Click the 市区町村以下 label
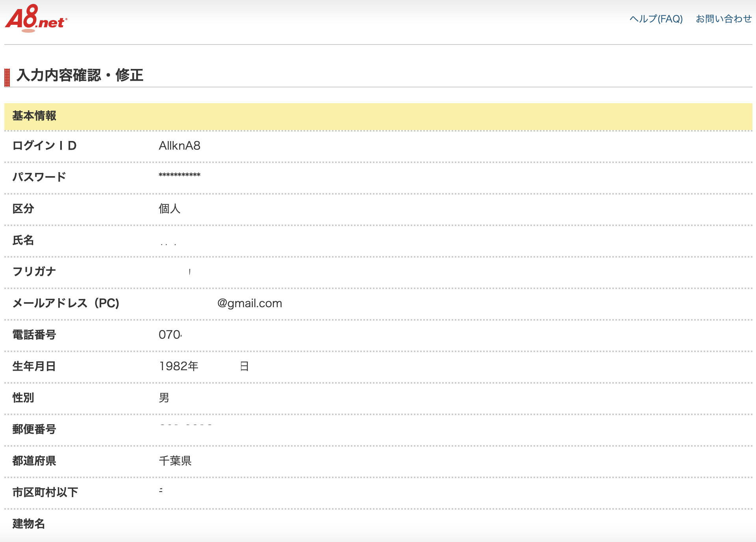This screenshot has width=756, height=542. [x=45, y=492]
